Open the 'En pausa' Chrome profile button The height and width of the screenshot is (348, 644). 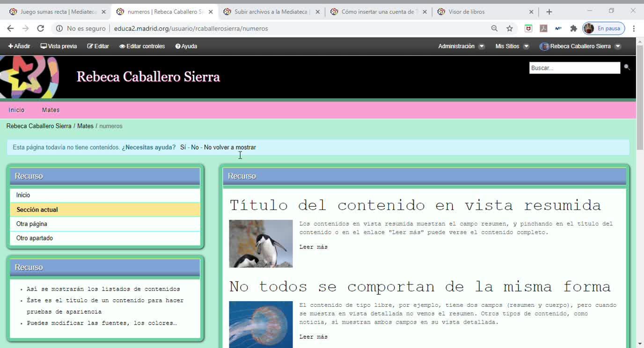[603, 29]
